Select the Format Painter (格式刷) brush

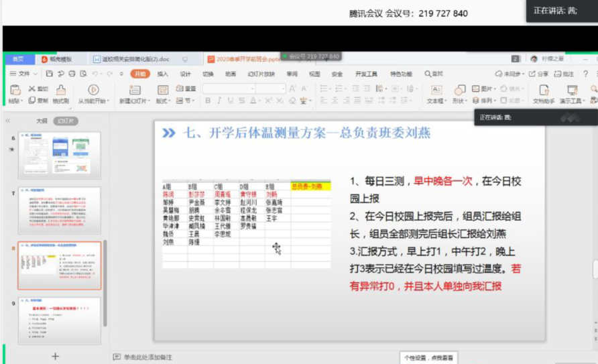coord(60,90)
